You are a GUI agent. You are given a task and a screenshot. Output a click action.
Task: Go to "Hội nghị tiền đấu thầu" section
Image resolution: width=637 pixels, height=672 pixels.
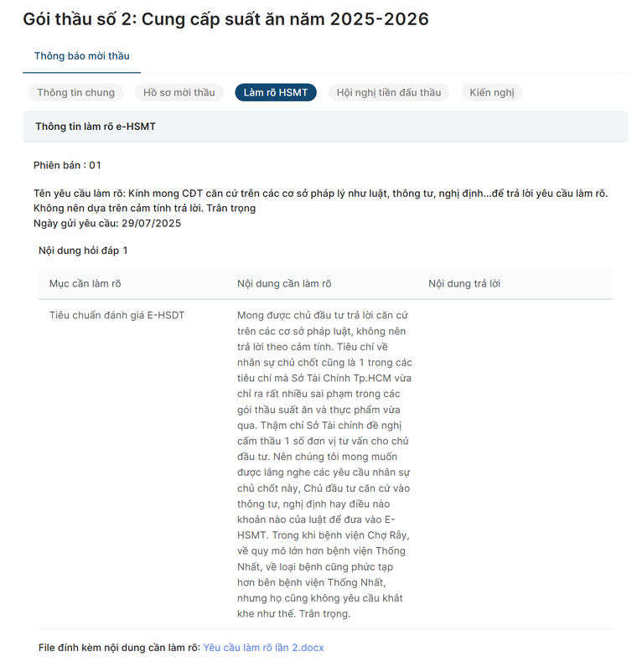pyautogui.click(x=388, y=92)
